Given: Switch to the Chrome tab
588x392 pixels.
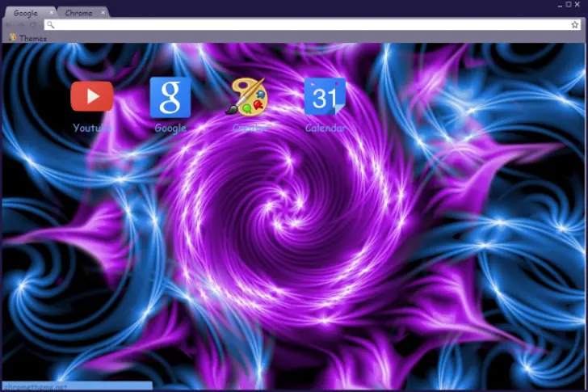Looking at the screenshot, I should [78, 13].
